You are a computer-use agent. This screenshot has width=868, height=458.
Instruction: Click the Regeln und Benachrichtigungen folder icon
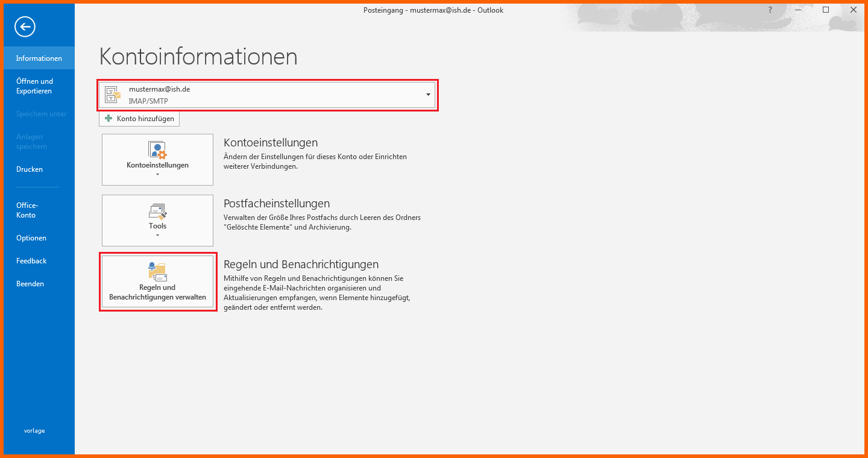(157, 272)
